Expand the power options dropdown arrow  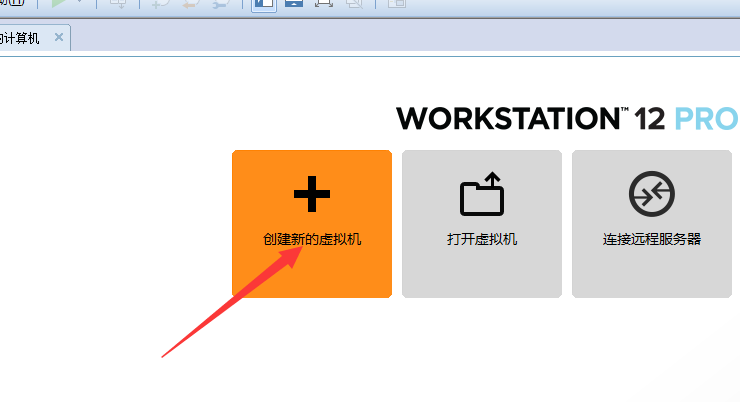pos(79,2)
